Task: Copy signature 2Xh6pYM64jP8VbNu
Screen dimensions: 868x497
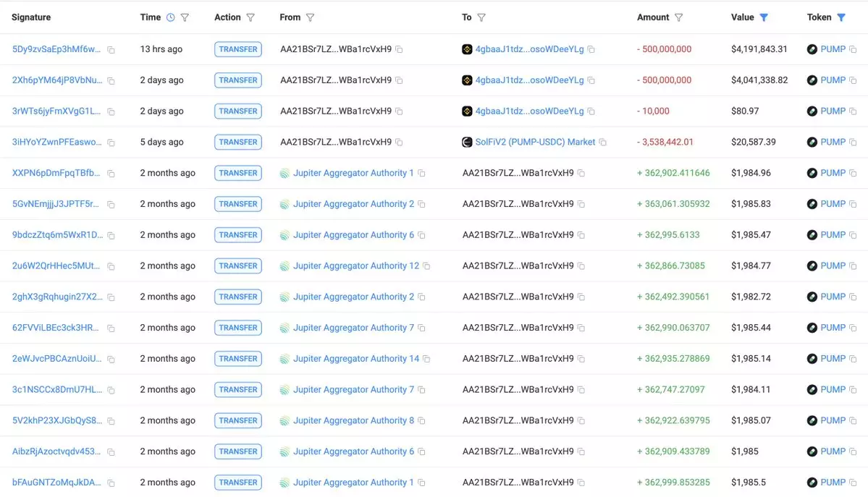Action: pos(111,81)
